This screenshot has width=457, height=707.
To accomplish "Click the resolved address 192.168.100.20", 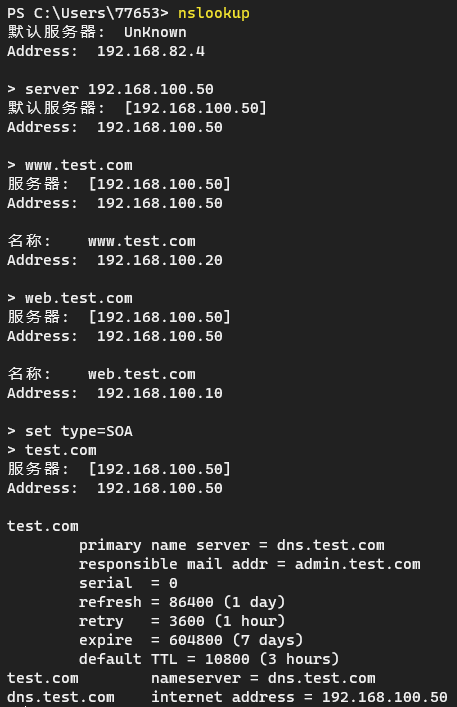I will point(160,260).
